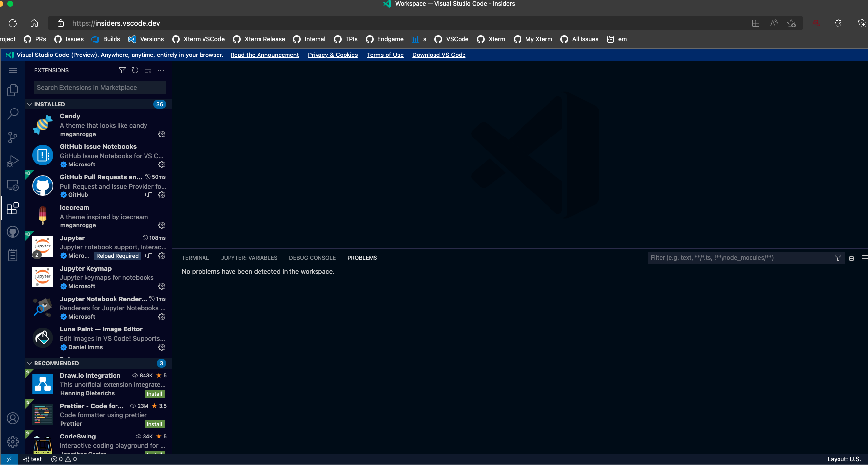Select the Extensions icon in the activity bar
Screen dimensions: 868x465
point(12,208)
